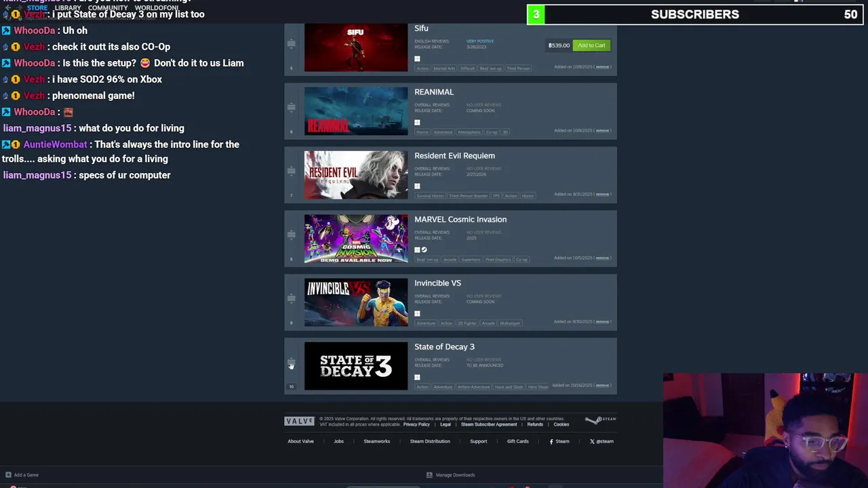
Task: Open the Support footer link
Action: click(x=479, y=441)
